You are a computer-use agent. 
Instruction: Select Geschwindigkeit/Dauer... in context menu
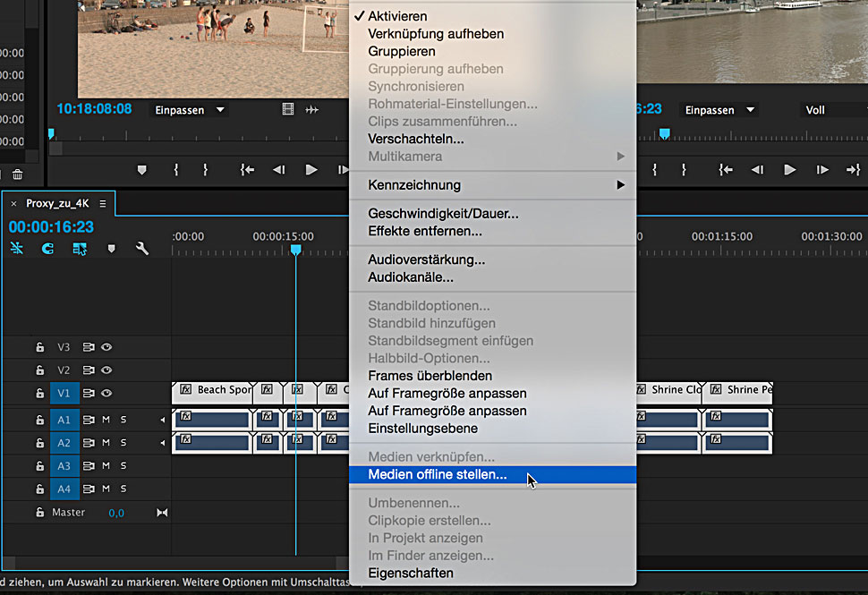(x=443, y=214)
